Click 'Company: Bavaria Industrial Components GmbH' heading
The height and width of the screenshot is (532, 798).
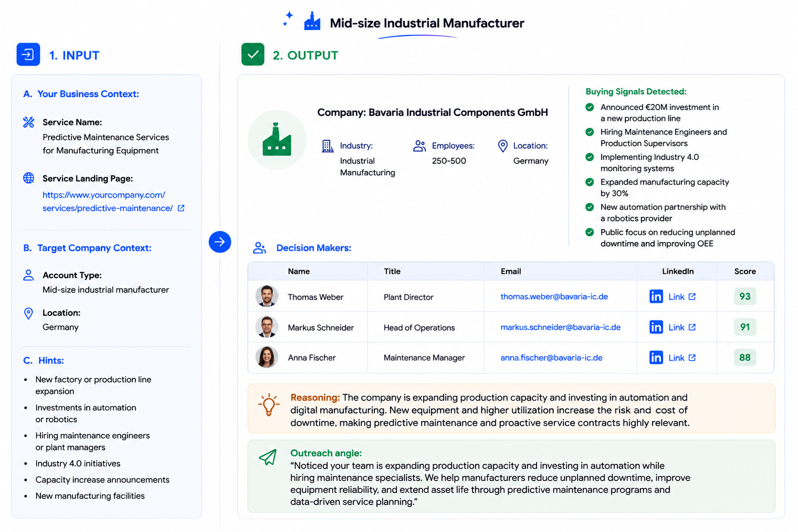(x=433, y=112)
